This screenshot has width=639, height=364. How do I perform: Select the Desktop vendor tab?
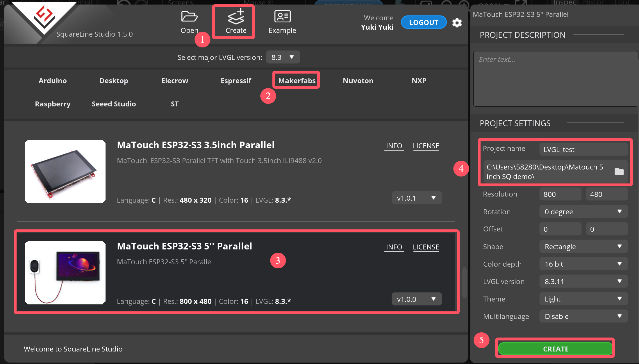click(114, 81)
